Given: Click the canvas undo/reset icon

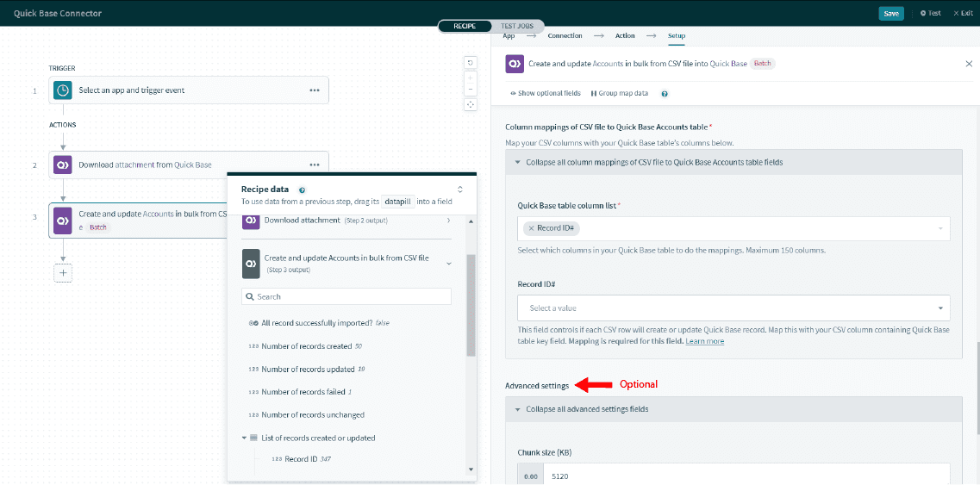Looking at the screenshot, I should click(470, 62).
